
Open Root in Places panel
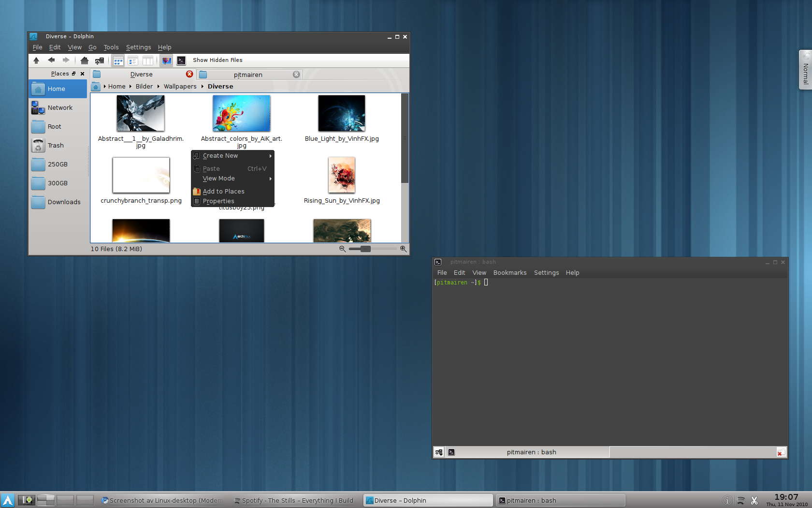click(58, 127)
